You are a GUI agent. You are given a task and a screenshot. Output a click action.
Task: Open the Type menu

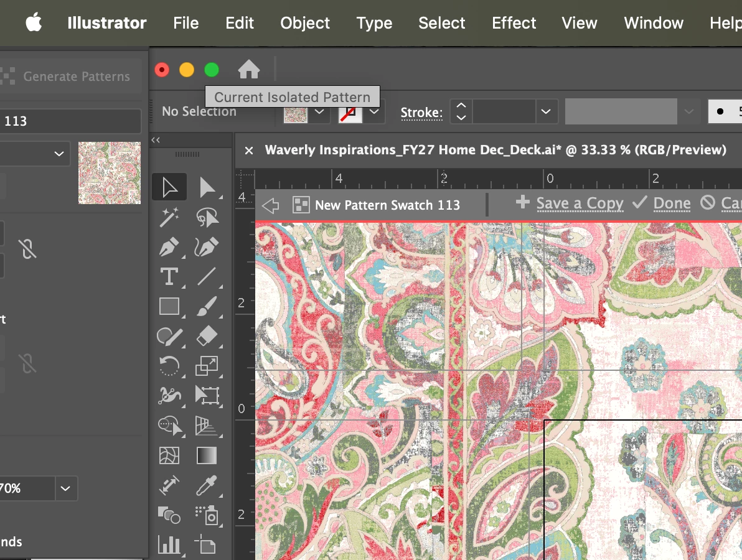[x=374, y=22]
